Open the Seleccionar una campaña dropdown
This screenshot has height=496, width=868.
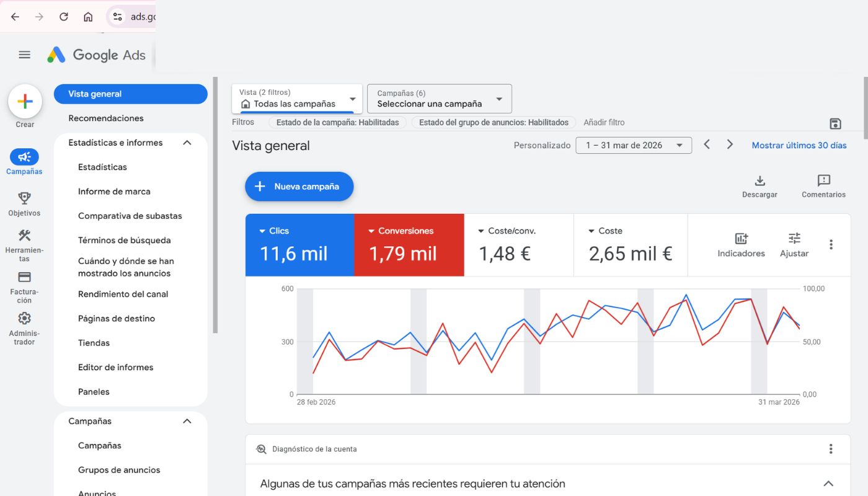438,99
